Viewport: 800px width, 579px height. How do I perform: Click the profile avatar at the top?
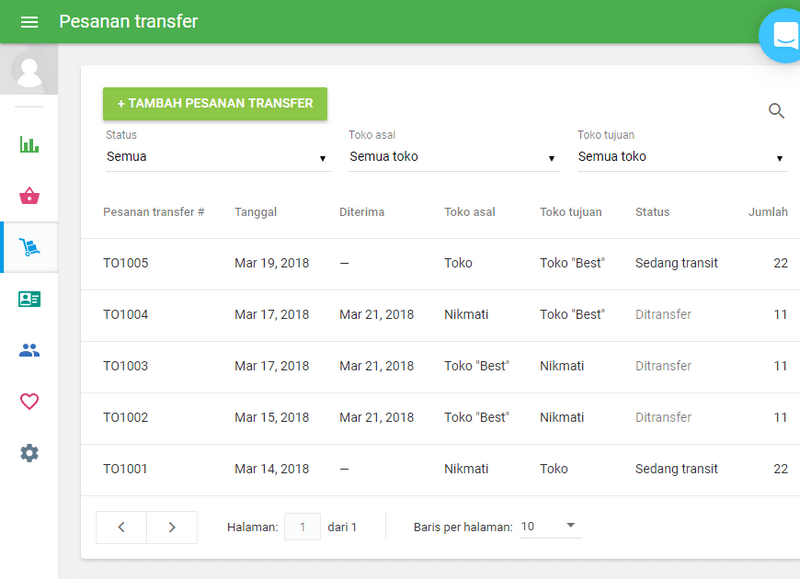coord(29,70)
